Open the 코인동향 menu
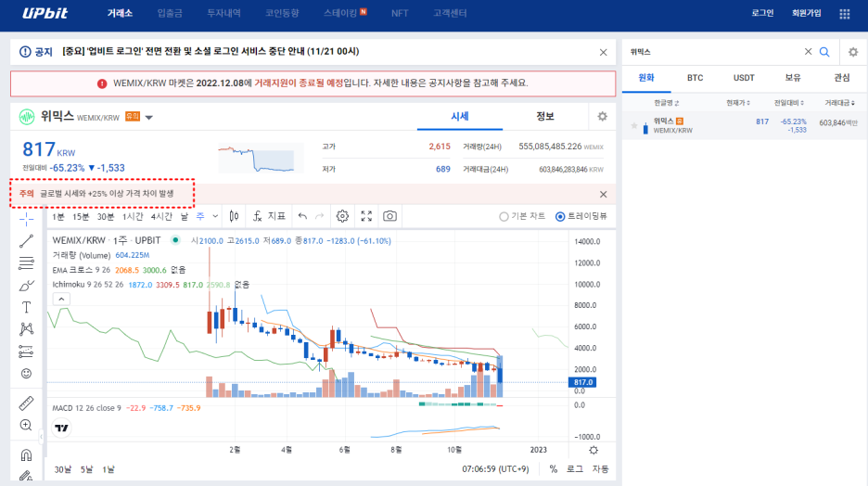868x486 pixels. (x=282, y=13)
